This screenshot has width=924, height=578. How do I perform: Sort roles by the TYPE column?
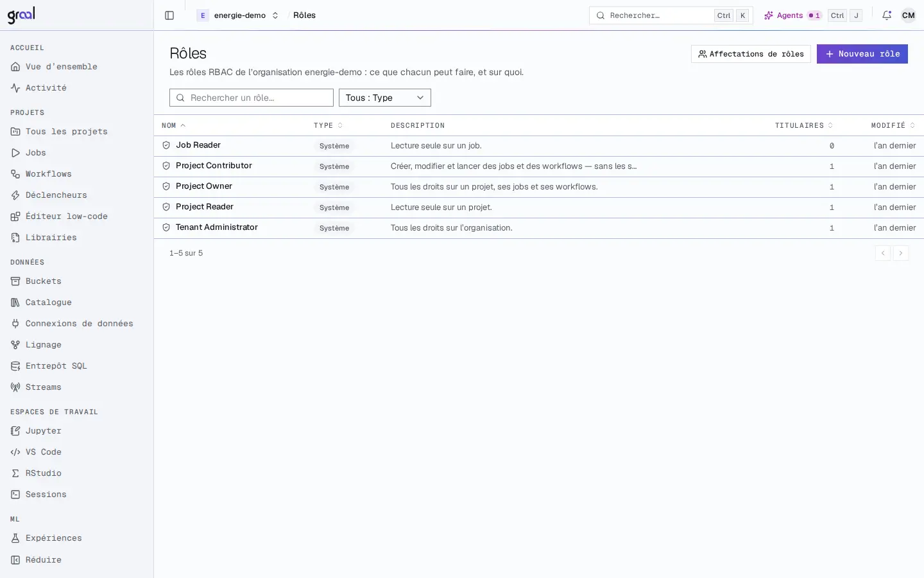coord(328,125)
